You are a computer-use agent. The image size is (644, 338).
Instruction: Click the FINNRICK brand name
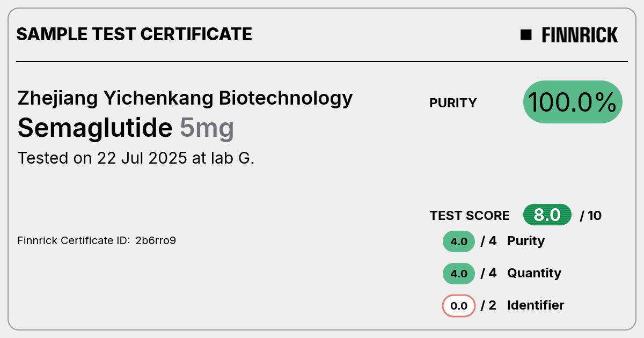coord(580,35)
